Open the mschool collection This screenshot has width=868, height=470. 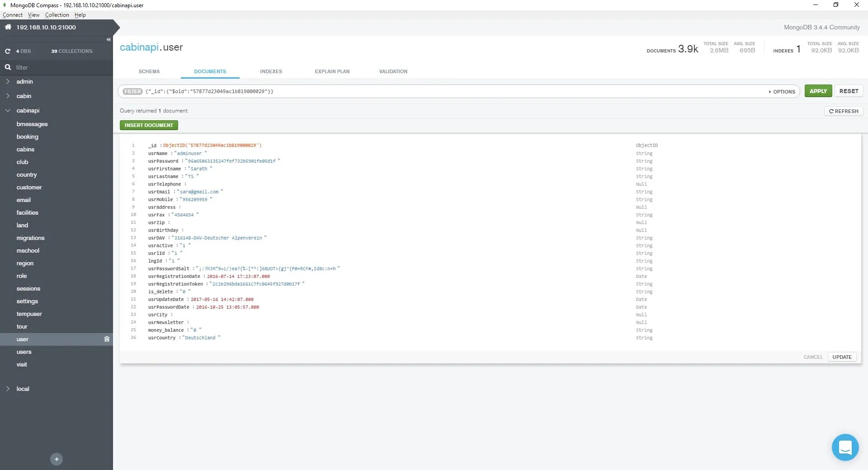pyautogui.click(x=28, y=250)
